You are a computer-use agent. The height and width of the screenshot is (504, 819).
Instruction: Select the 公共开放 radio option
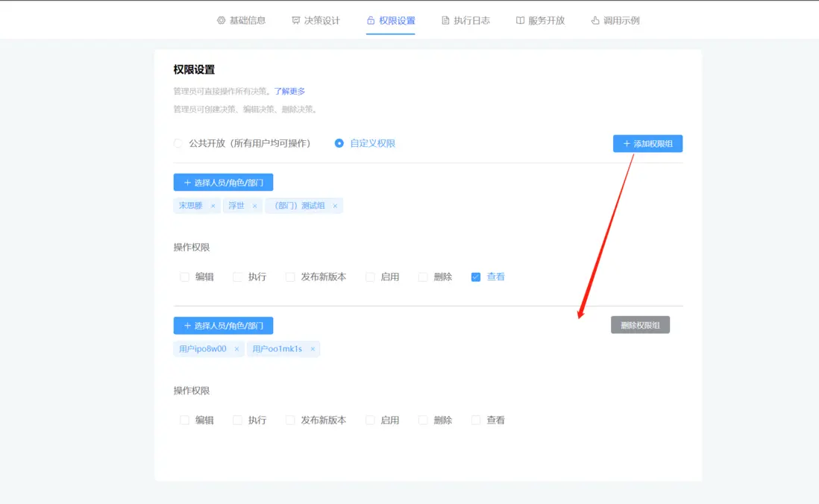pos(178,143)
